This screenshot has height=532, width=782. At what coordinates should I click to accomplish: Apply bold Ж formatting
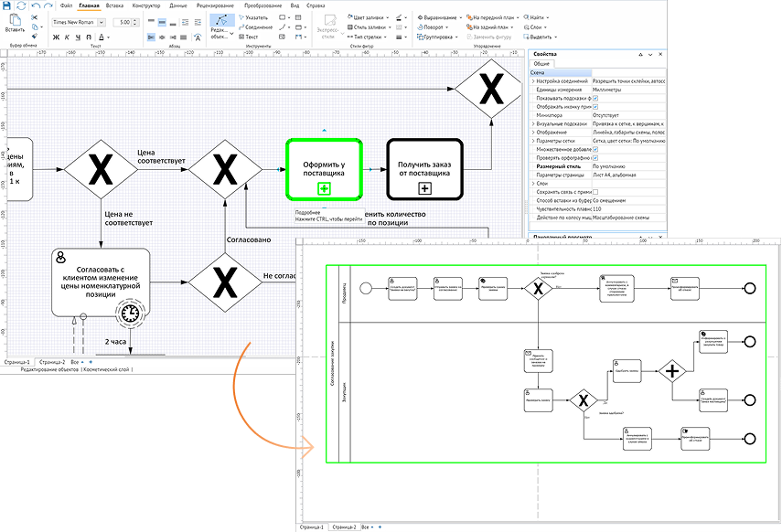[56, 37]
